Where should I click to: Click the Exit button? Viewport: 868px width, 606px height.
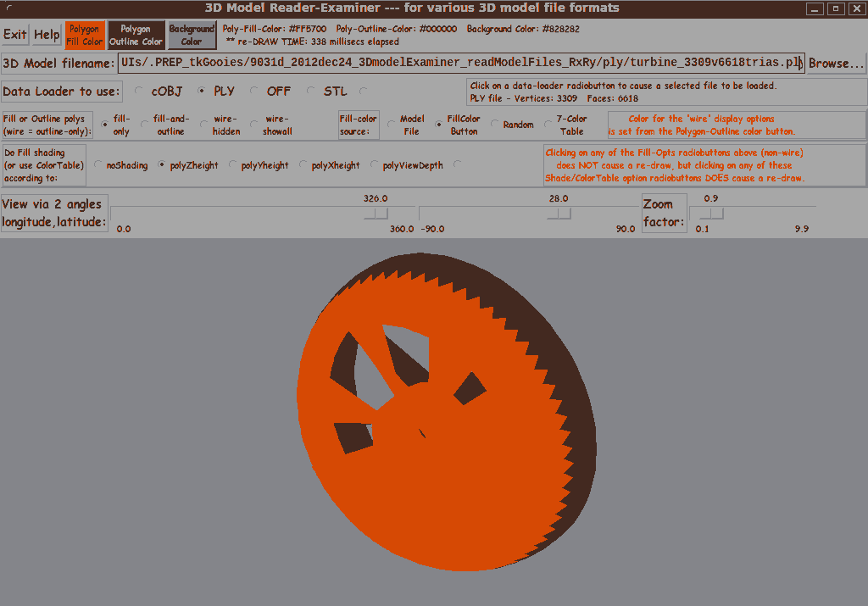point(15,35)
